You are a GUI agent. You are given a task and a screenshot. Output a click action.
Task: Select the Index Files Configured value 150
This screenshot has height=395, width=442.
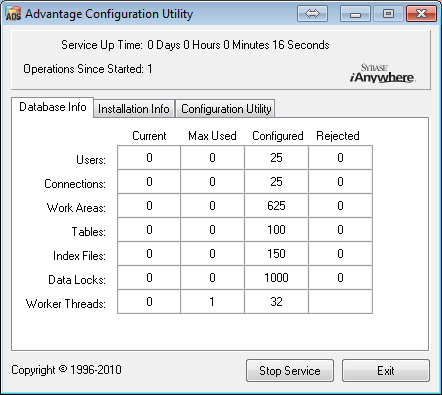click(x=276, y=254)
